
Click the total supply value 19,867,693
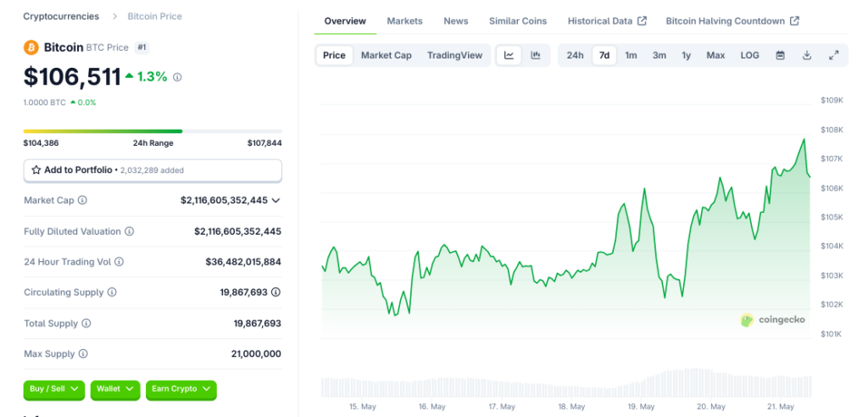[258, 323]
